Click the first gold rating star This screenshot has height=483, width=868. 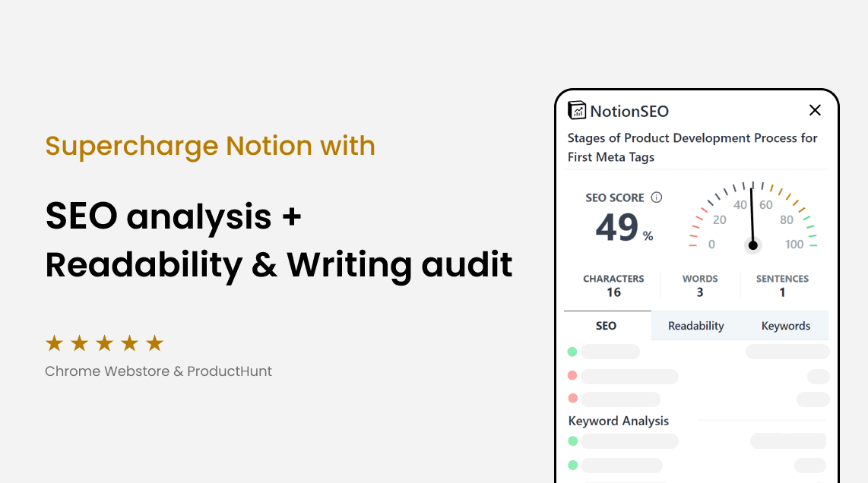(x=54, y=343)
